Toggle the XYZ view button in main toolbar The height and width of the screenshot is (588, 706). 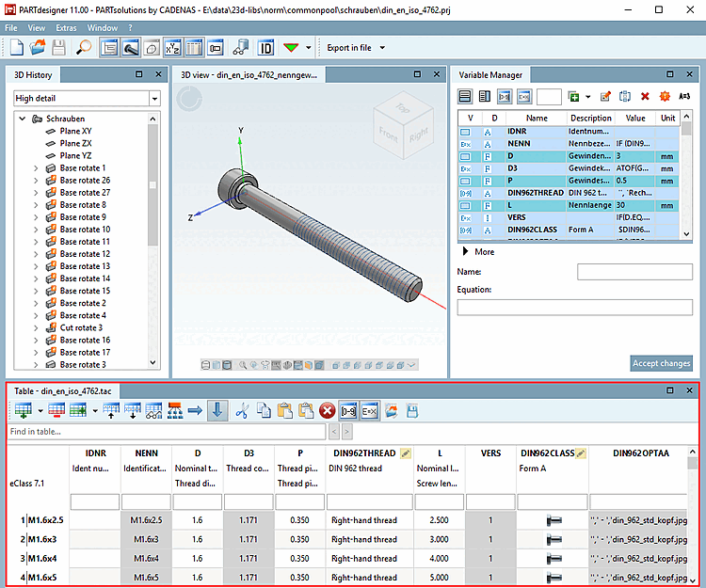(173, 47)
